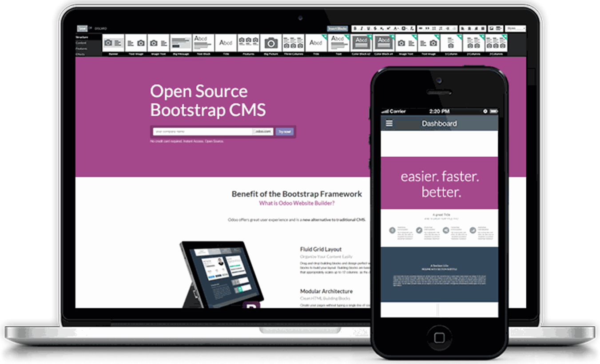Click the Discard link

[101, 29]
